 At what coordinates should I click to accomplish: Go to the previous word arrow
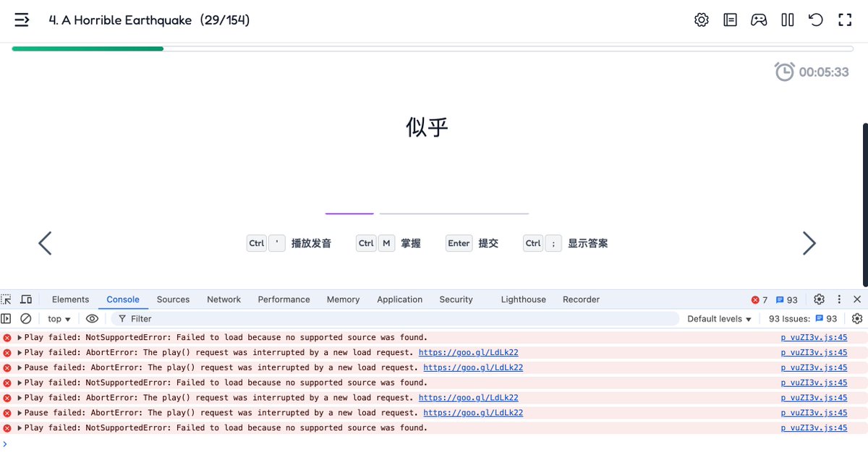point(45,243)
